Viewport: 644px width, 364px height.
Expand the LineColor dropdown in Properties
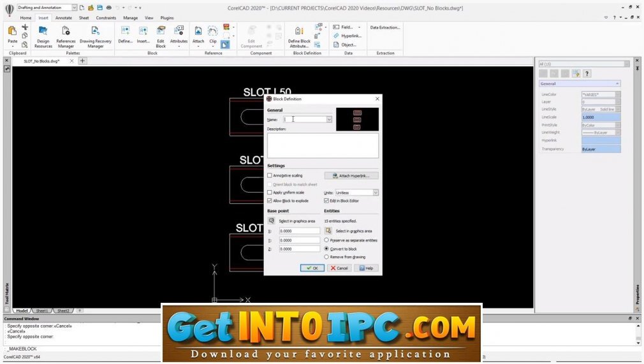click(618, 94)
